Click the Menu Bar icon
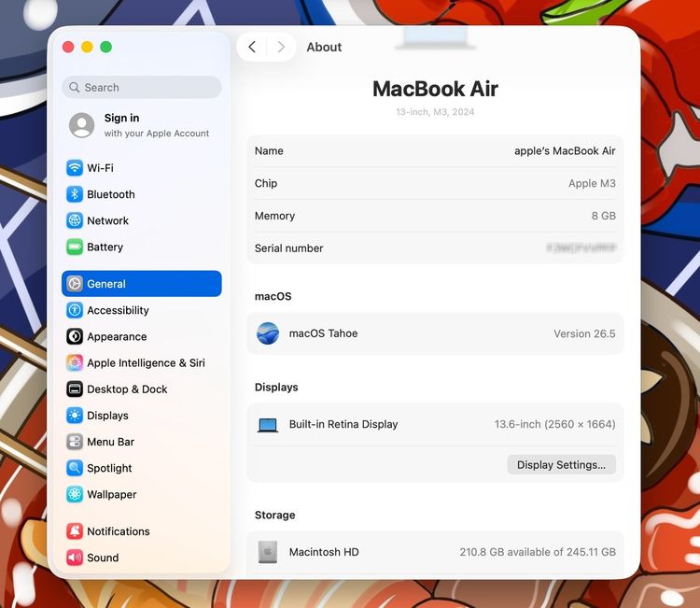 pyautogui.click(x=75, y=442)
